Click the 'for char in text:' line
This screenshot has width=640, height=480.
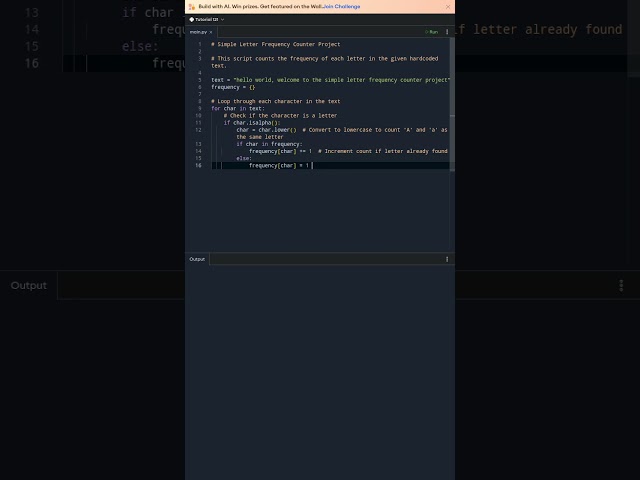pyautogui.click(x=238, y=109)
